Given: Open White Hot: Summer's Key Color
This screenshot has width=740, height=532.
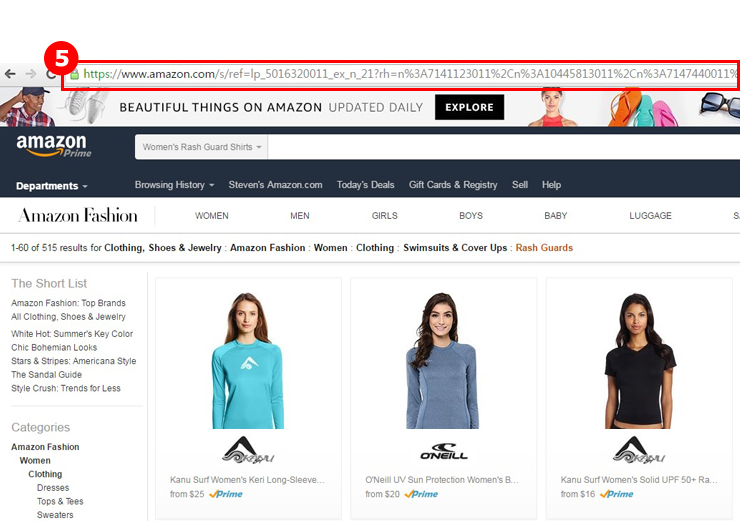Looking at the screenshot, I should [x=72, y=334].
